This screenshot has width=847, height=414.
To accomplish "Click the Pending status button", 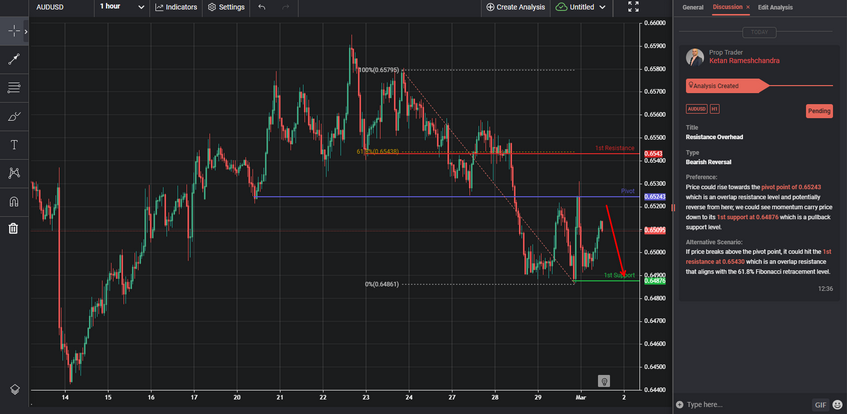I will (819, 111).
